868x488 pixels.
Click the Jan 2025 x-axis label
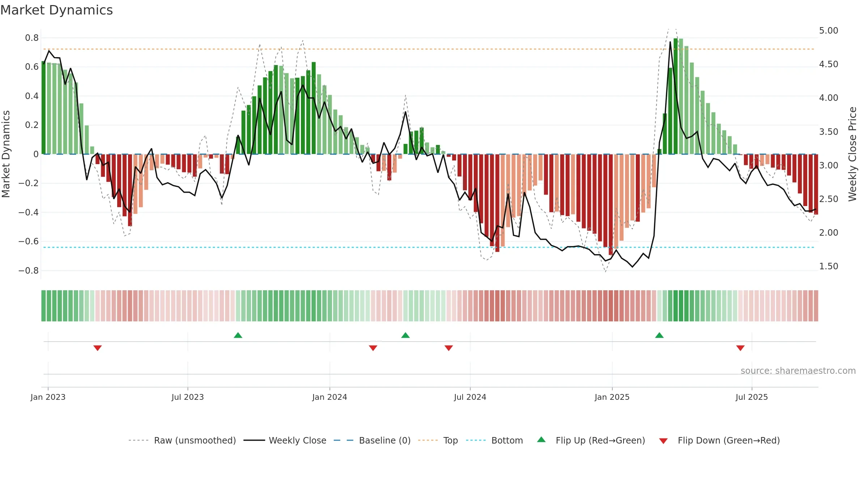(612, 397)
